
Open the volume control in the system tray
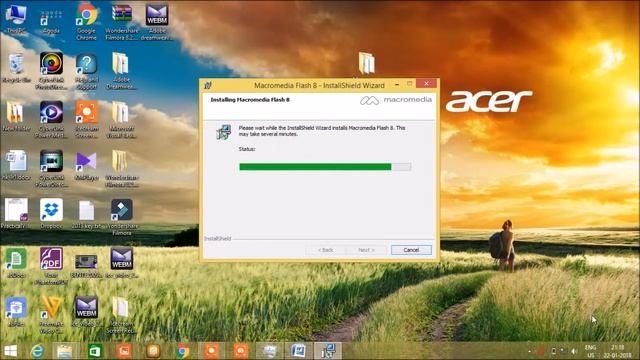point(574,351)
